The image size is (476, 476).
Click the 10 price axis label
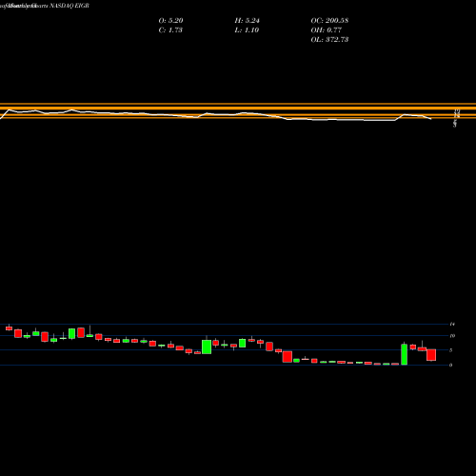[452, 336]
